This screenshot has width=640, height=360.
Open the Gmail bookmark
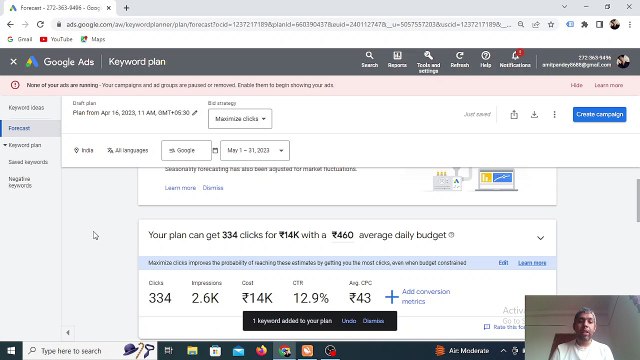20,39
